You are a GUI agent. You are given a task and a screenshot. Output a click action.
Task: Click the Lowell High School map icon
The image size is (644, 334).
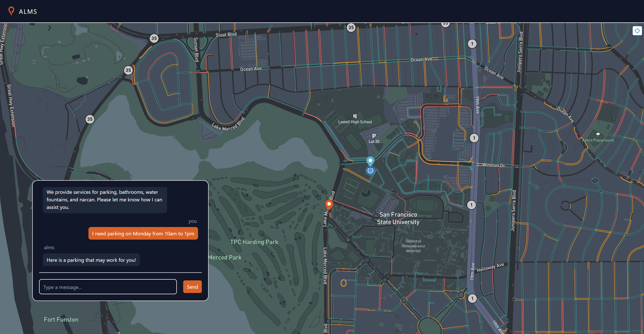pos(355,116)
